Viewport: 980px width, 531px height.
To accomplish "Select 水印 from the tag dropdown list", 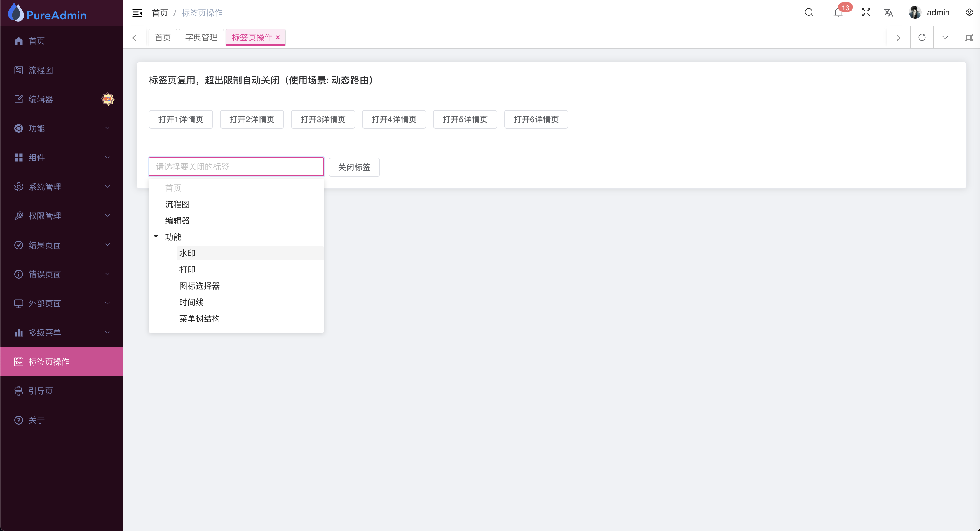I will [x=187, y=253].
